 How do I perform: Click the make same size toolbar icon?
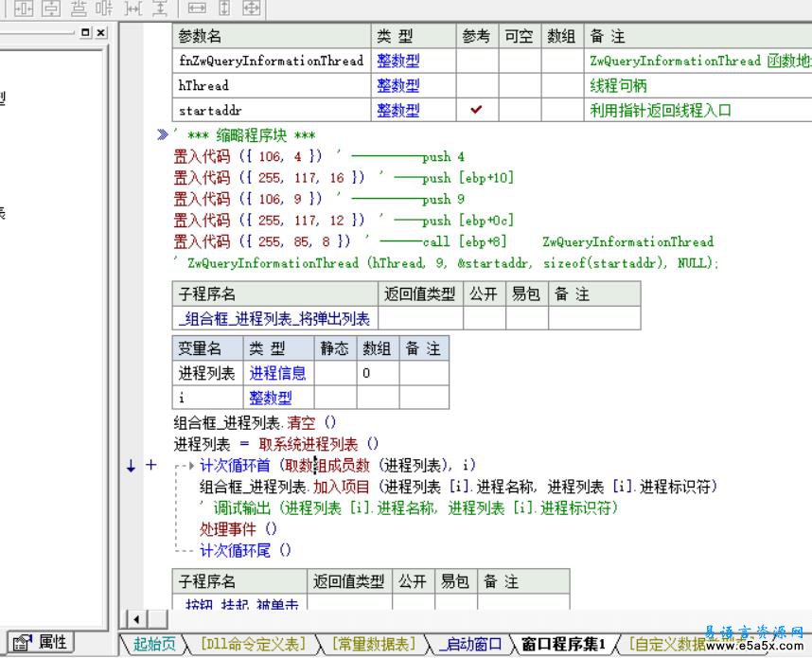tap(251, 9)
